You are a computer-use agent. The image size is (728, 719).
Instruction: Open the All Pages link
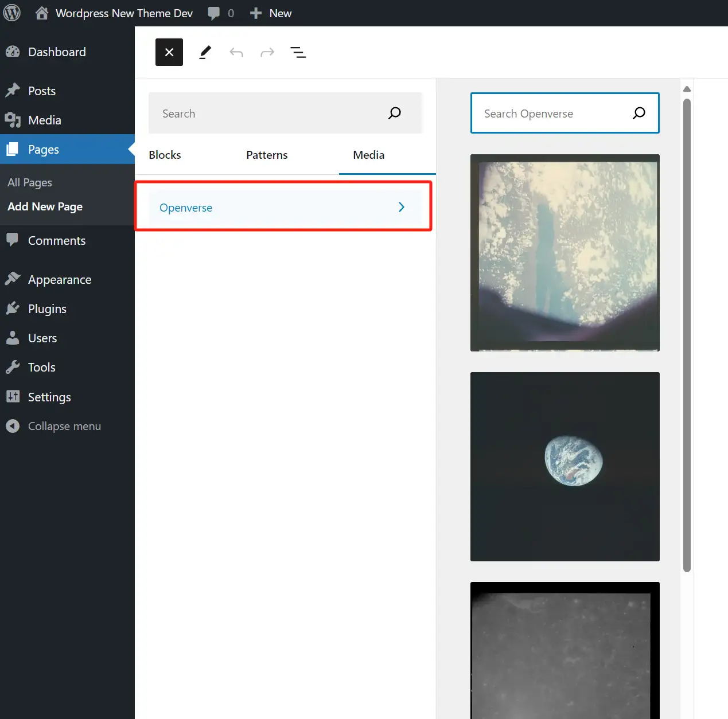(x=30, y=182)
